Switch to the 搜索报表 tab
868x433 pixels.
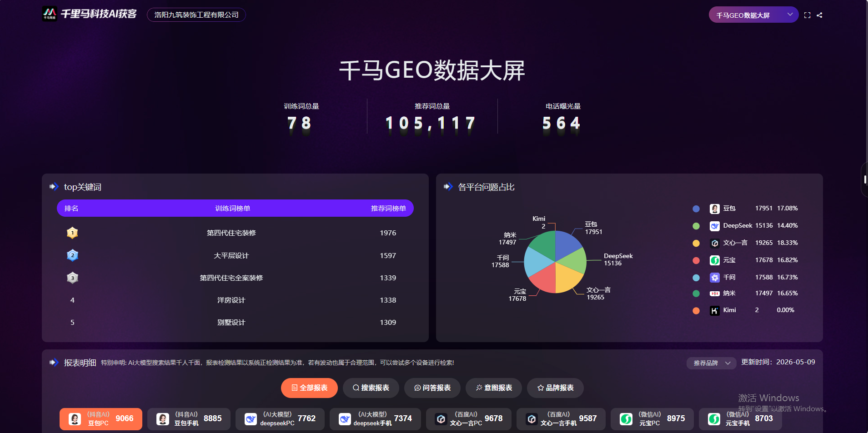coord(371,388)
